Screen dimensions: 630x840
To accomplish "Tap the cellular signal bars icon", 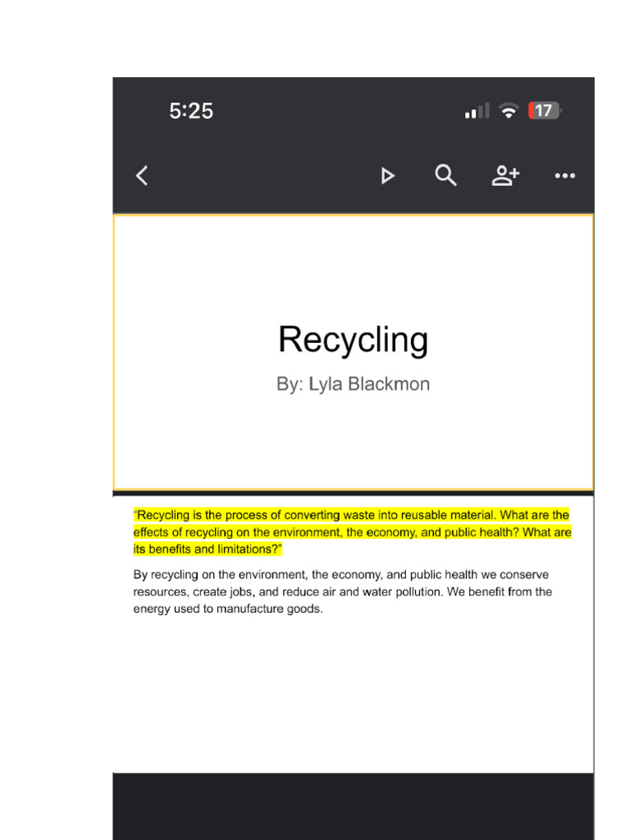I will click(x=477, y=111).
